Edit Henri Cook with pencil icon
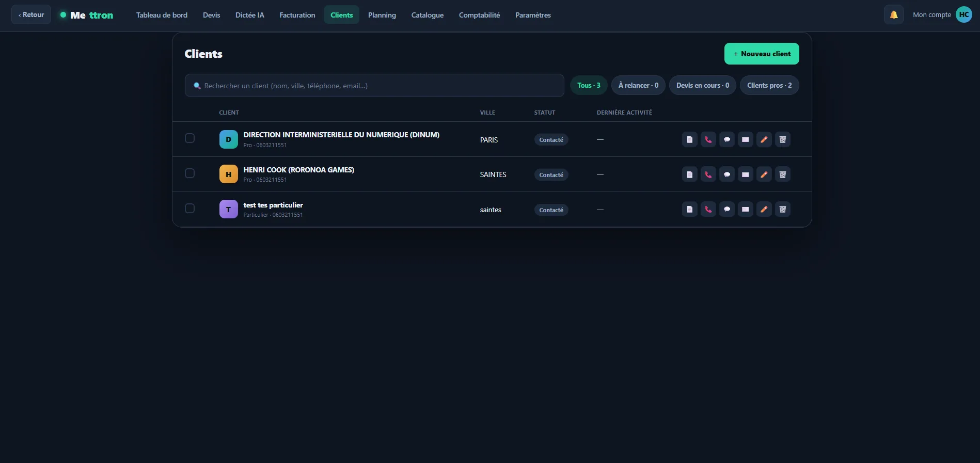The width and height of the screenshot is (980, 463). [x=764, y=174]
